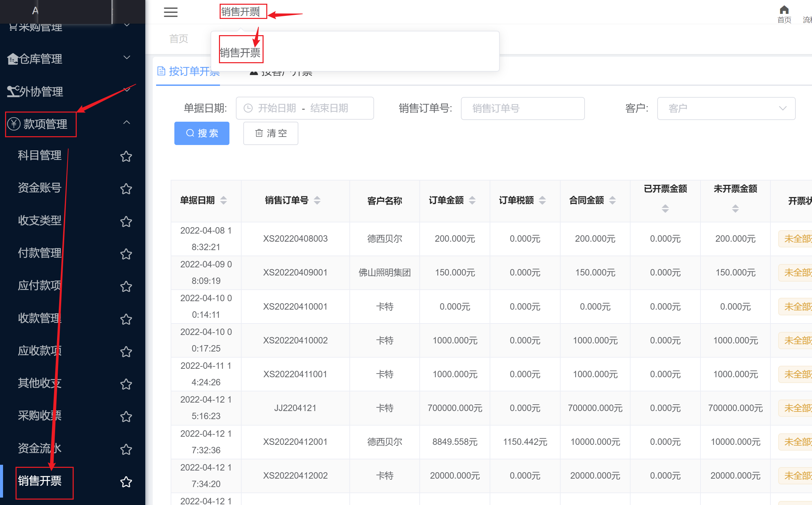Click the hamburger menu collapse icon
Screen dimensions: 812x505
(x=171, y=12)
